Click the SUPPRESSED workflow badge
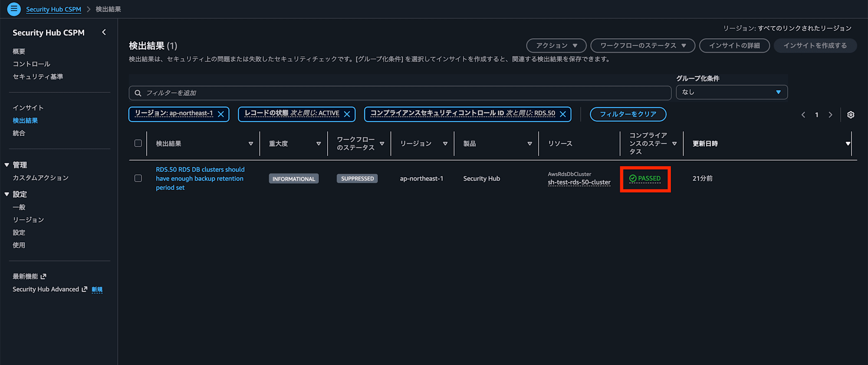868x365 pixels. pos(357,179)
